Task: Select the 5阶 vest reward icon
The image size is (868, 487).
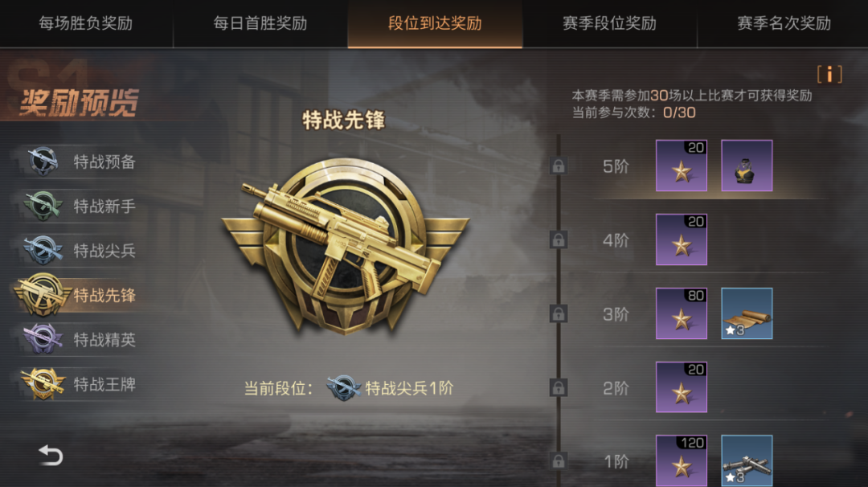Action: (x=746, y=166)
